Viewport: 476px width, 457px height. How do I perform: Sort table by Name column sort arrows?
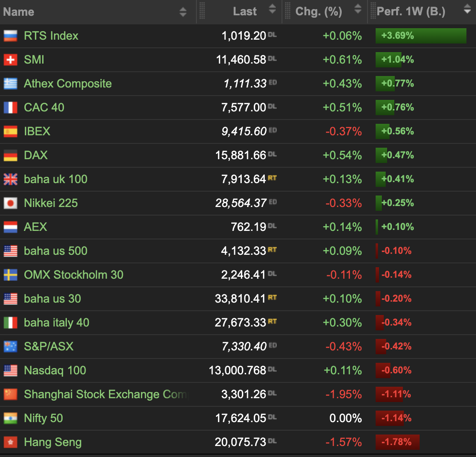click(183, 12)
